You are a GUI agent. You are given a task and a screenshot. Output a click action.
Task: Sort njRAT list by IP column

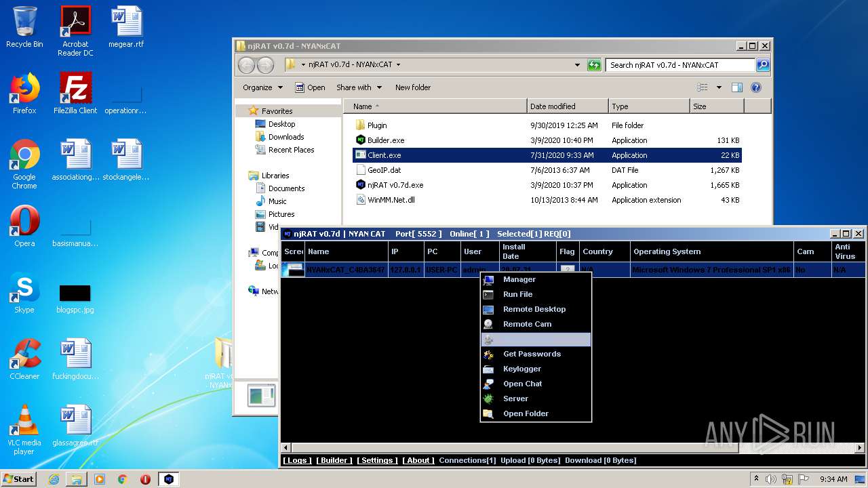(x=405, y=251)
